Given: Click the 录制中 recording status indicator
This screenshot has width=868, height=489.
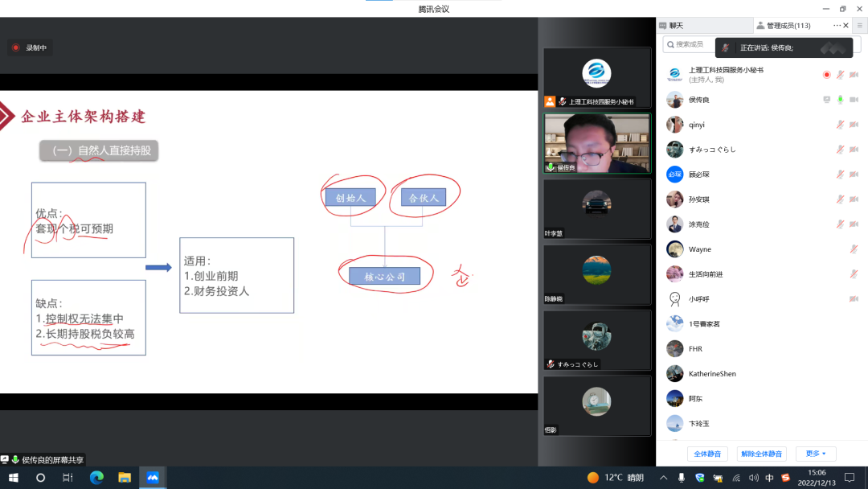Looking at the screenshot, I should 30,47.
